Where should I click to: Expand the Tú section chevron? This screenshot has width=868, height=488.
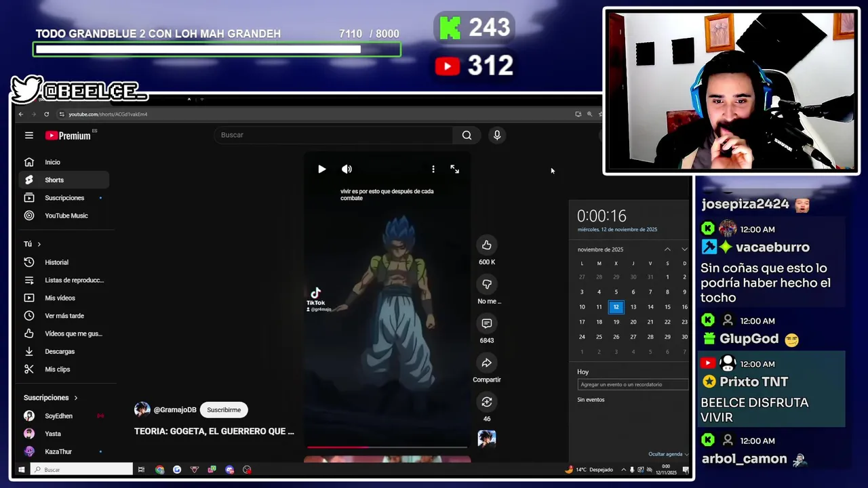pyautogui.click(x=39, y=244)
